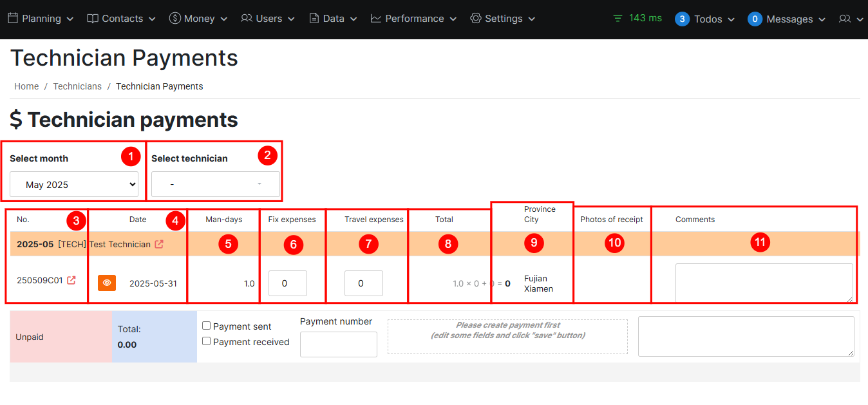Open the Technicians breadcrumb link
The image size is (868, 405).
77,86
